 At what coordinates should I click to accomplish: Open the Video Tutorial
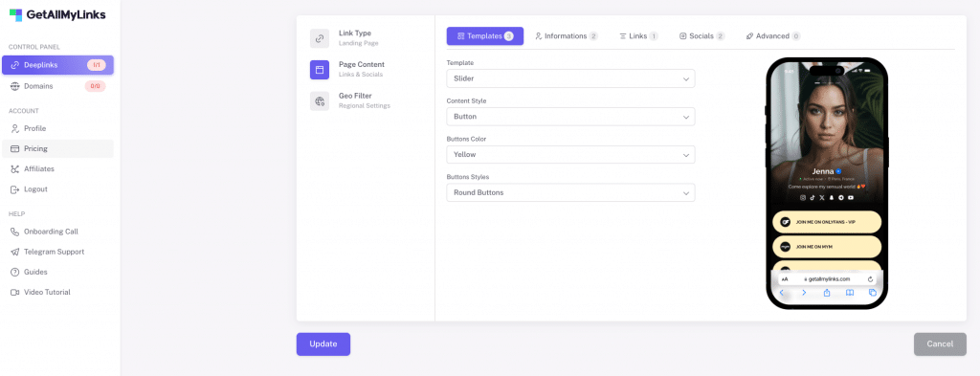pyautogui.click(x=57, y=292)
